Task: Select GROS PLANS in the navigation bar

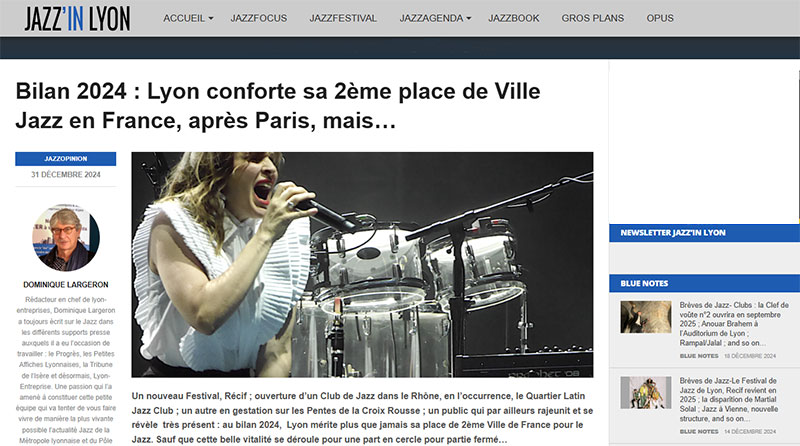Action: 592,18
